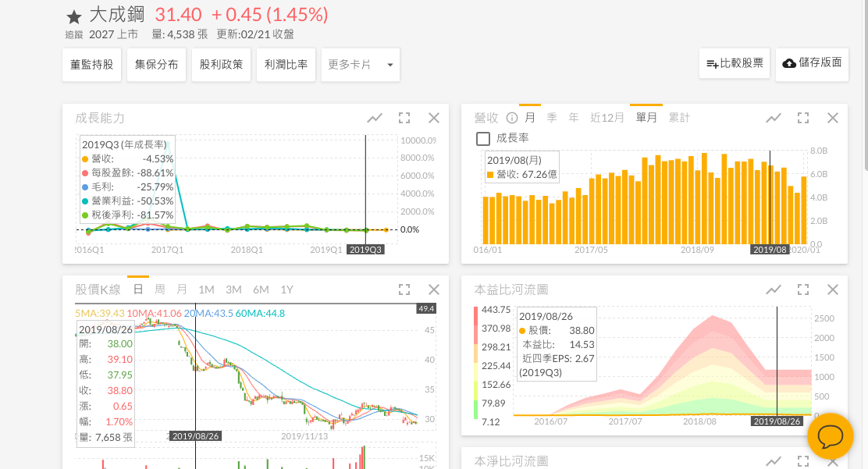The height and width of the screenshot is (469, 868).
Task: Select 近12月 tab in 營收 card
Action: point(607,118)
